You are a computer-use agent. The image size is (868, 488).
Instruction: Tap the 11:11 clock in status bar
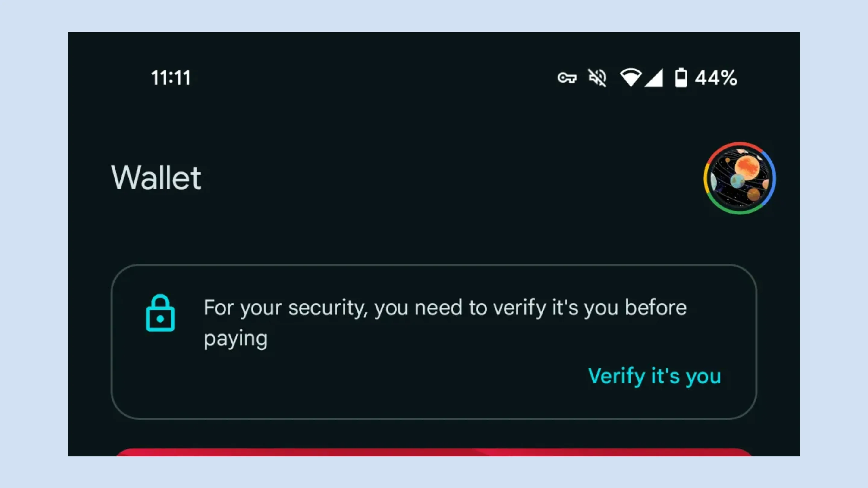coord(171,78)
